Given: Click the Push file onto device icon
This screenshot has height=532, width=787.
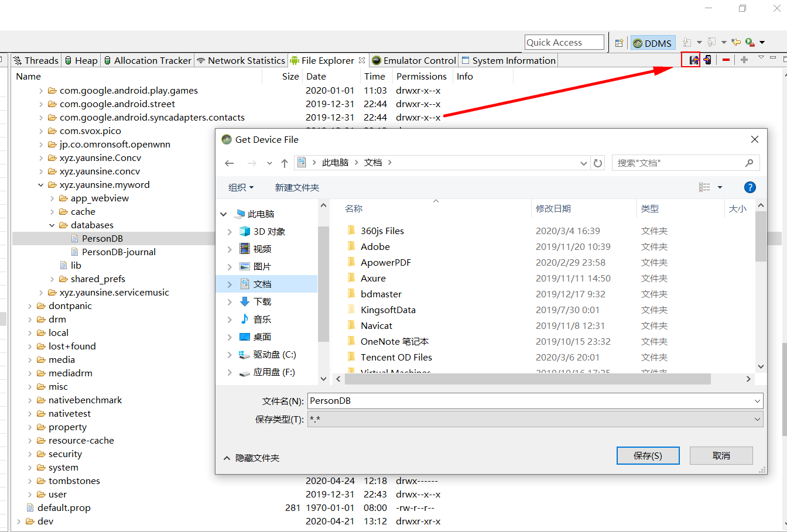Looking at the screenshot, I should point(708,59).
